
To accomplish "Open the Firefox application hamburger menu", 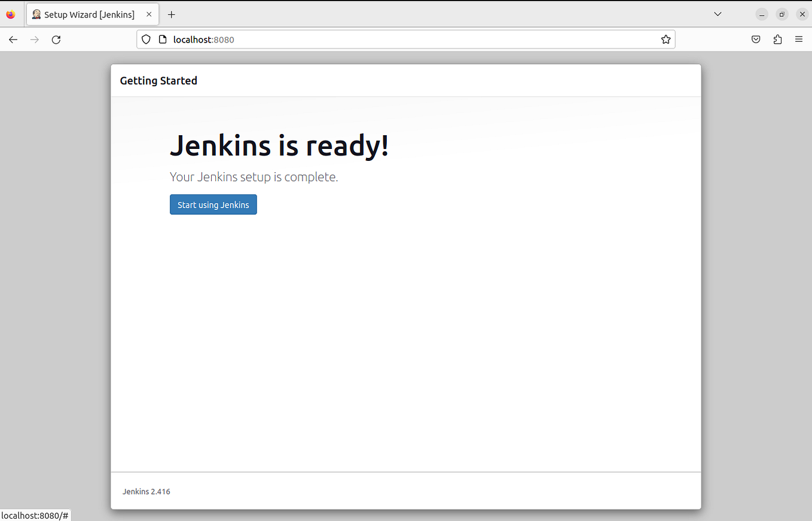I will coord(799,39).
